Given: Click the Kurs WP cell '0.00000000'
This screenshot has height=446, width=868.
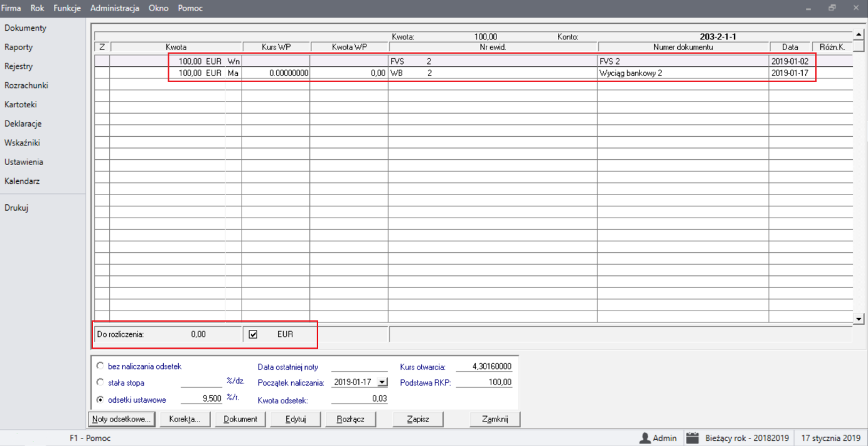Looking at the screenshot, I should (x=276, y=73).
